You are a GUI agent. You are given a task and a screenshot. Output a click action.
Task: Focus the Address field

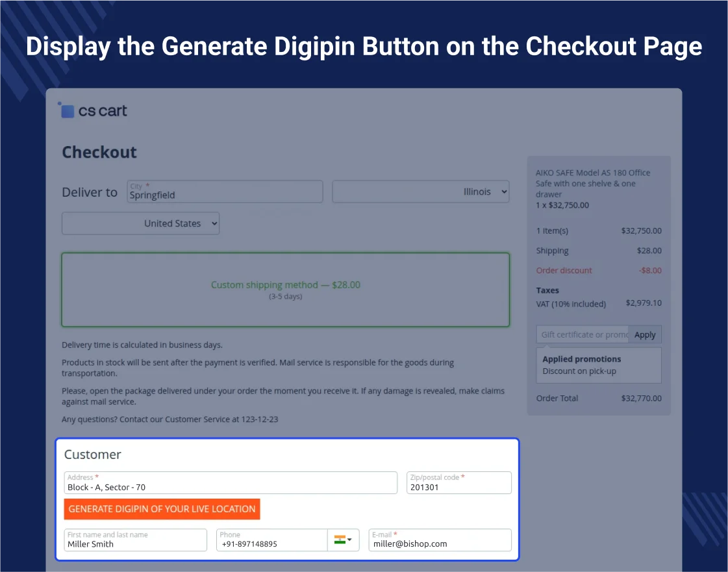[x=231, y=483]
